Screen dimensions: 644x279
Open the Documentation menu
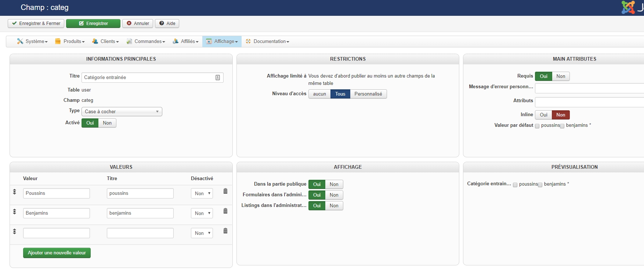point(268,42)
